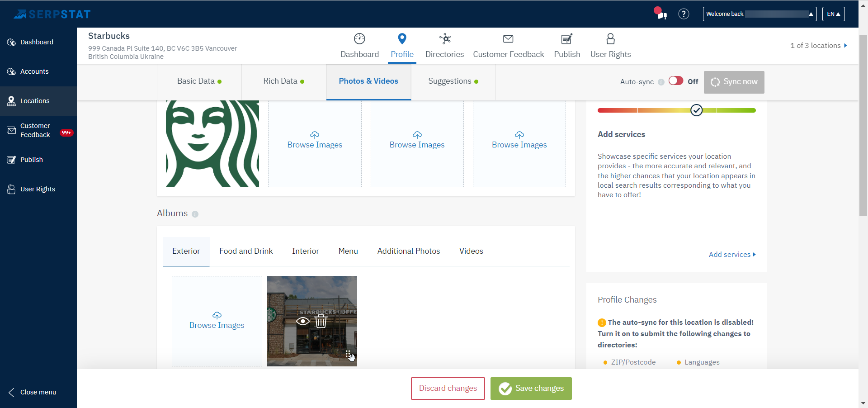Open Customer Feedback top tab
868x408 pixels.
[508, 46]
